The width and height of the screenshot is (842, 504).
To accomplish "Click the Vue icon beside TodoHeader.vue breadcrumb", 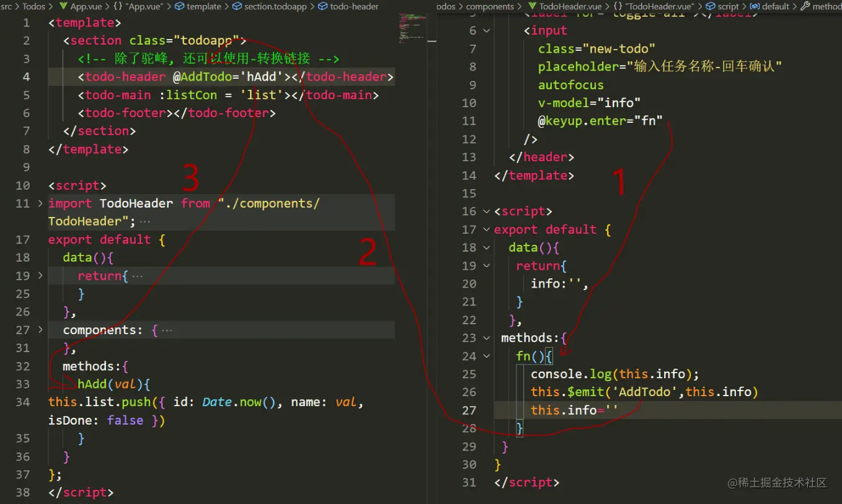I will point(532,6).
